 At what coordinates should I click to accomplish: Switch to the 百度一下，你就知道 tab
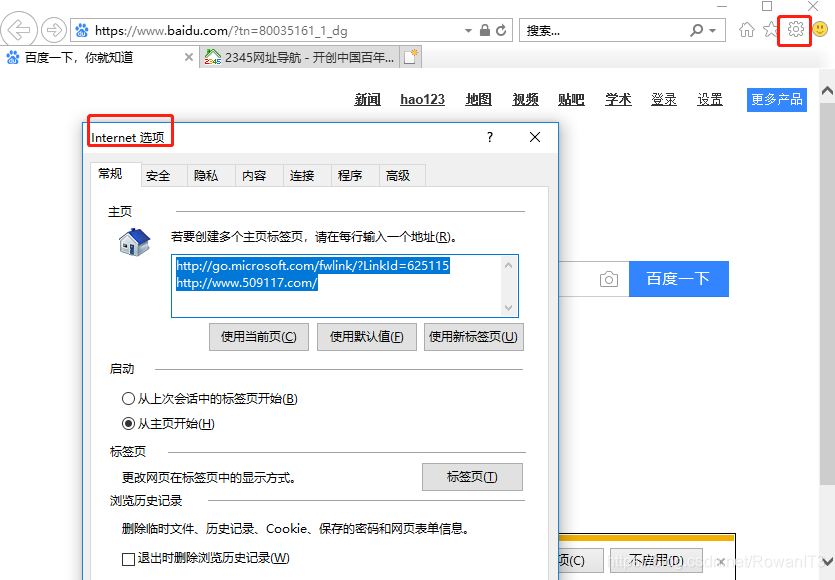[x=99, y=57]
